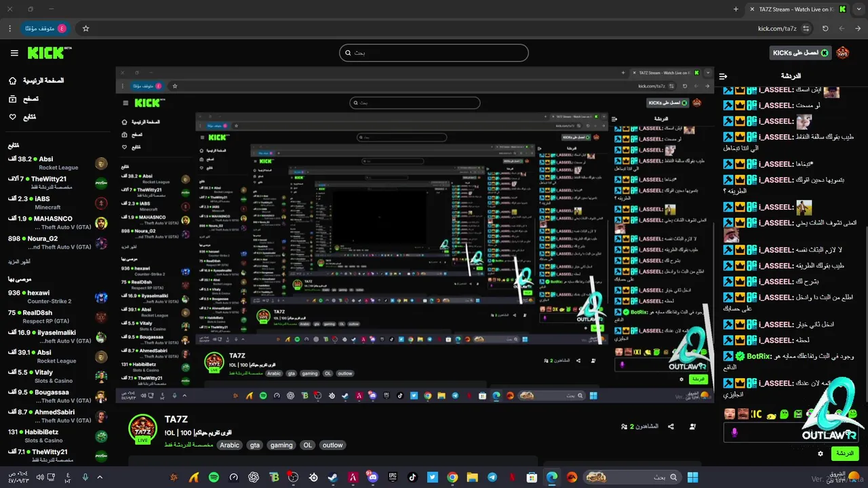Pick the mustache face emote in chat

pos(743,413)
